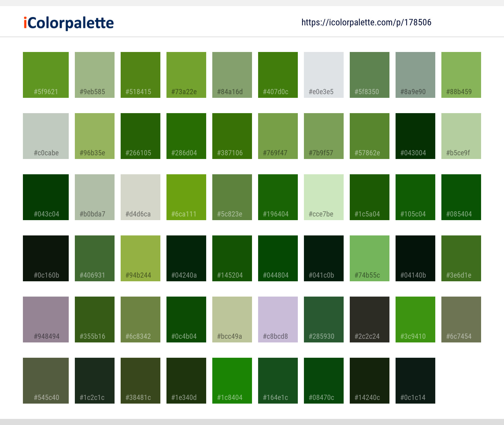Select the #196404 swatch
Image resolution: width=504 pixels, height=425 pixels.
[x=278, y=197]
